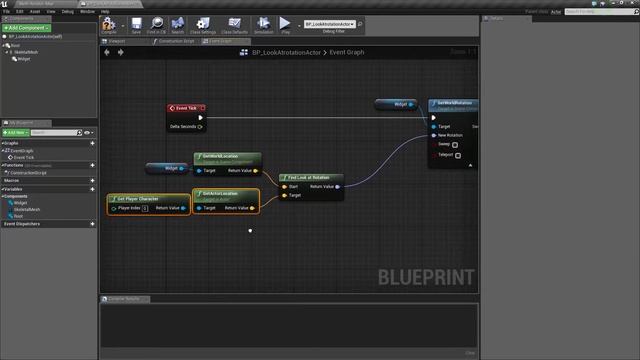
Task: Open the Window menu
Action: point(87,11)
